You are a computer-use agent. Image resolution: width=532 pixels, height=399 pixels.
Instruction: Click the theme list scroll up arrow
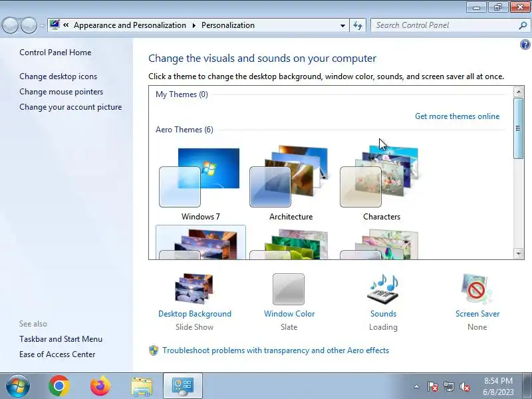click(x=519, y=92)
